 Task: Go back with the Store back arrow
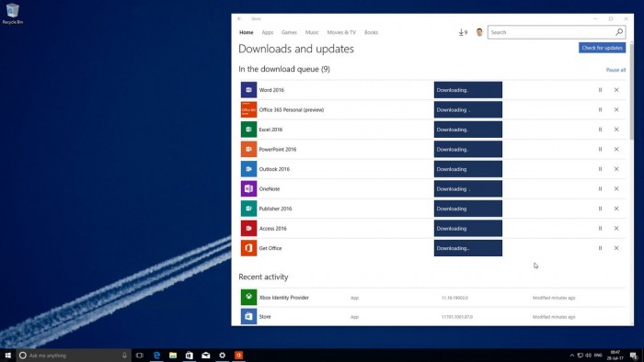coord(239,19)
